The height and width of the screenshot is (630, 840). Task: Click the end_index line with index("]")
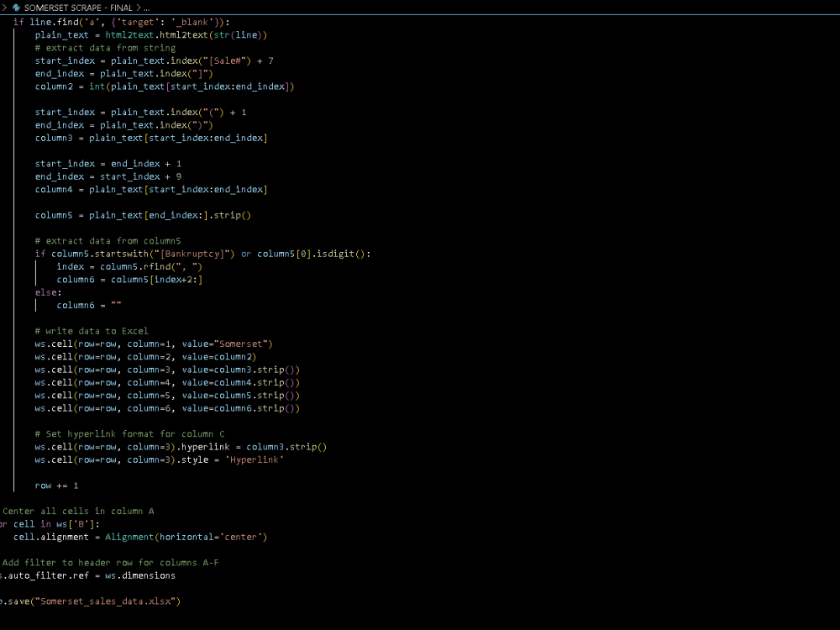(x=123, y=73)
